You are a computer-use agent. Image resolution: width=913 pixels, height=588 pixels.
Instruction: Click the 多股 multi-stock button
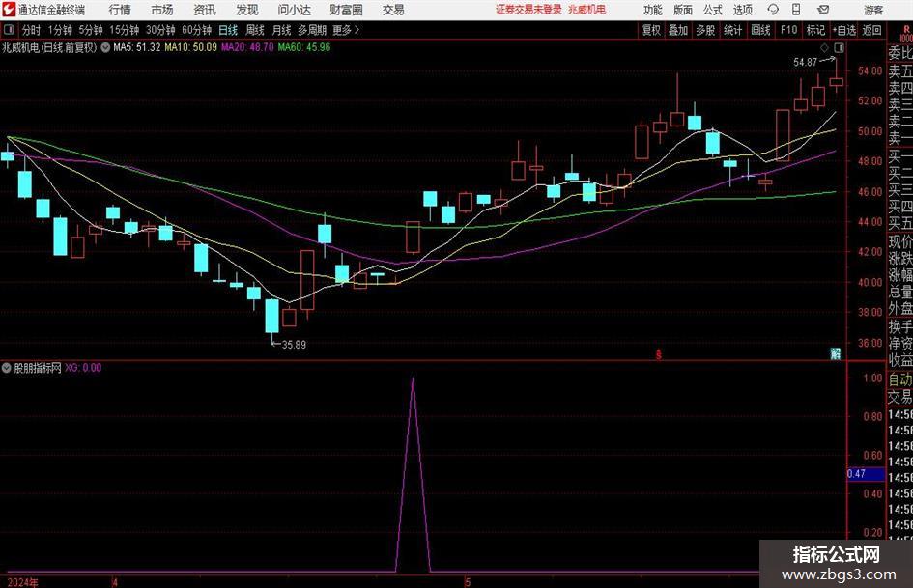pyautogui.click(x=705, y=30)
